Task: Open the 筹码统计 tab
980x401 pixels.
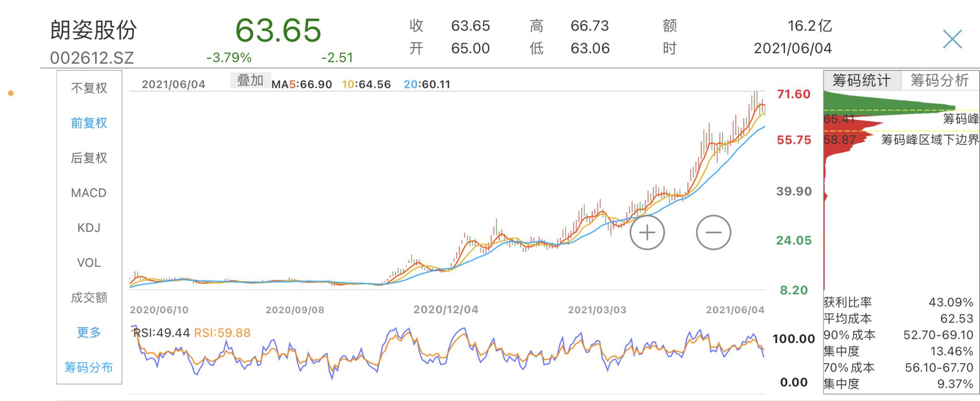Action: point(862,80)
